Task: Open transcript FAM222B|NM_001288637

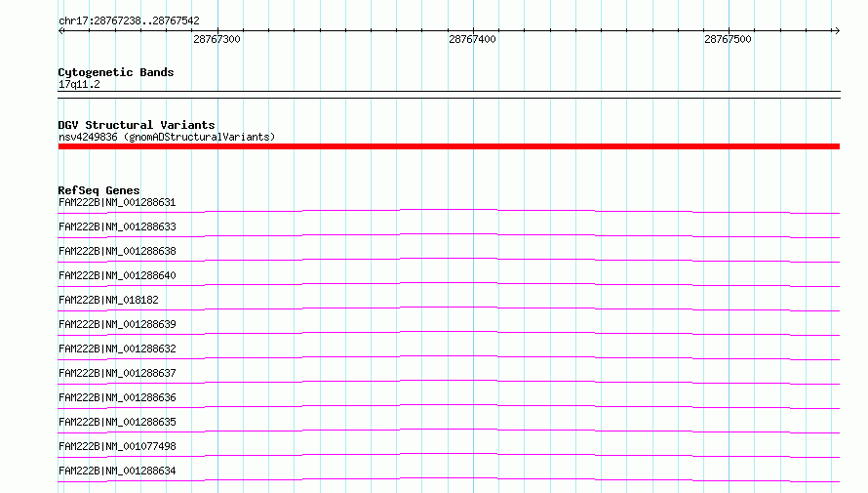Action: [x=117, y=373]
